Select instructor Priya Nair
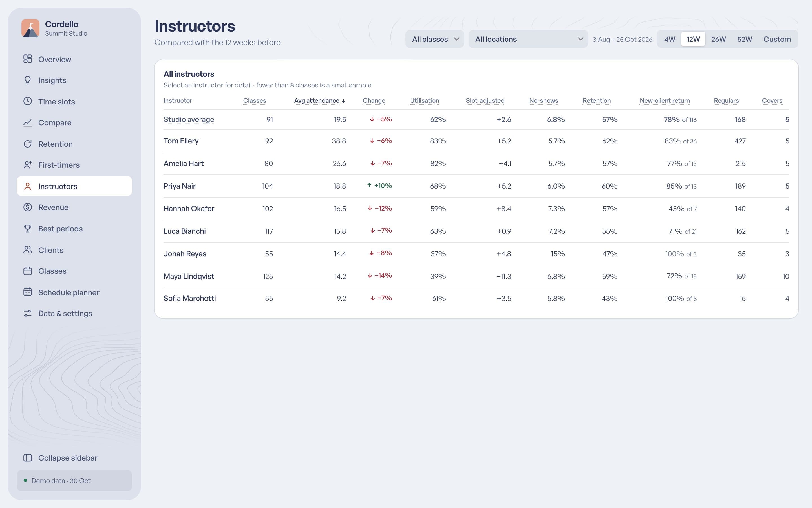Image resolution: width=812 pixels, height=508 pixels. tap(180, 186)
